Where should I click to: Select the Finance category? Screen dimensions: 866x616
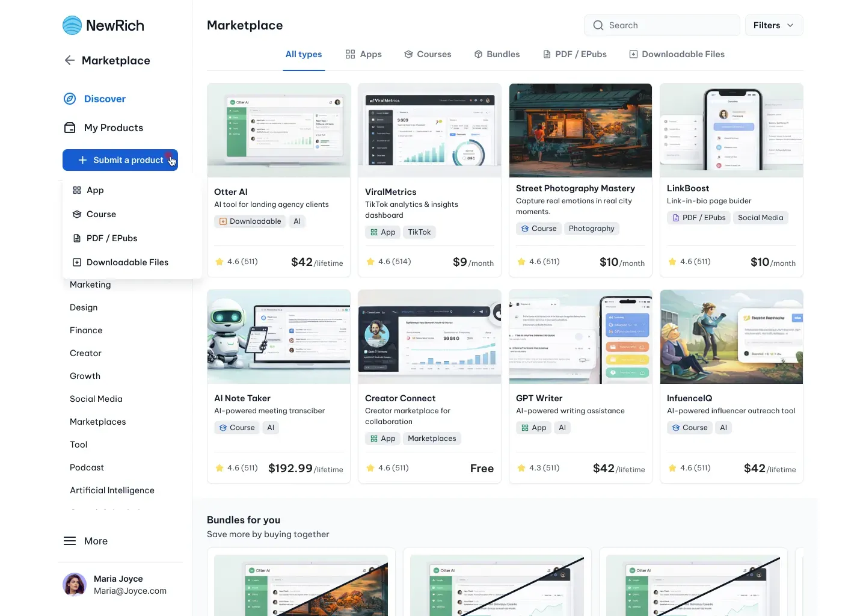[86, 330]
